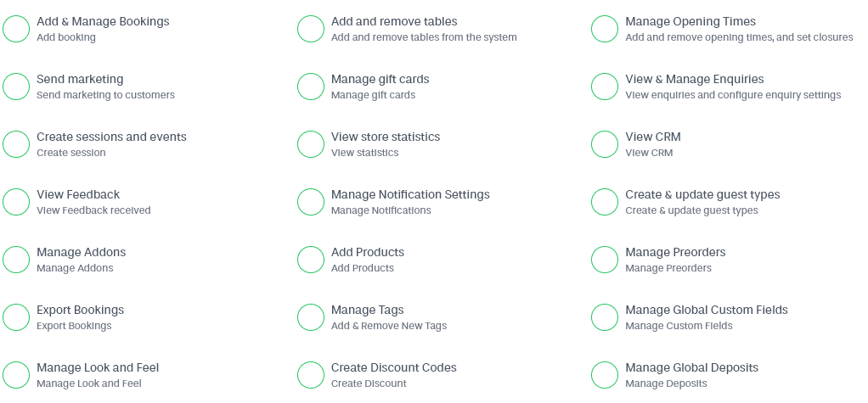Check the Manage Opening Times circle
Screen dimensions: 868x403
[605, 29]
